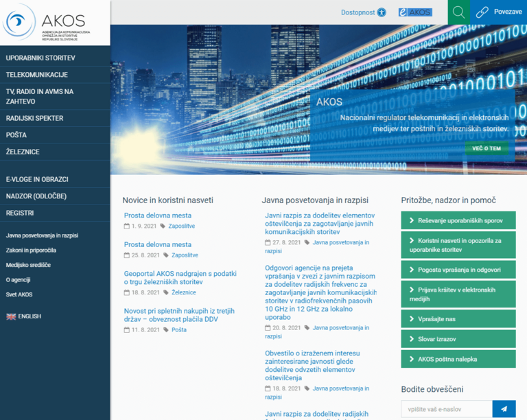The image size is (527, 420).
Task: Open Svet AKOS link
Action: click(19, 294)
